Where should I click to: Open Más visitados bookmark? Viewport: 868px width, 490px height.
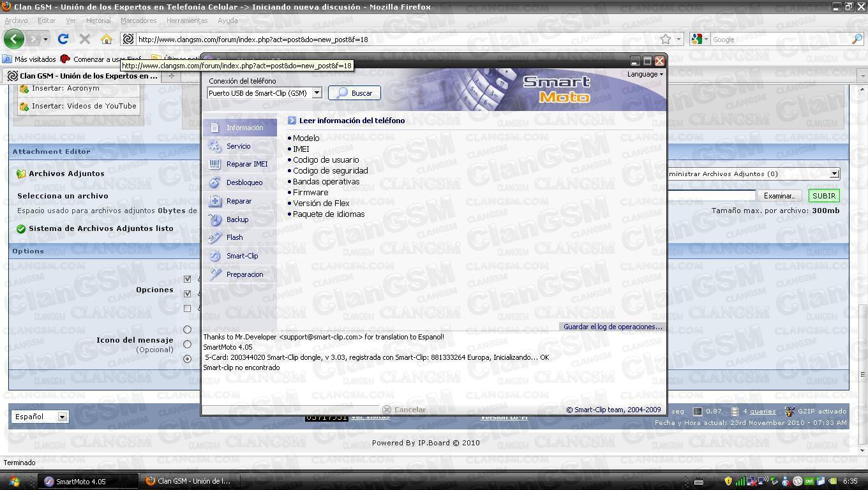click(29, 59)
